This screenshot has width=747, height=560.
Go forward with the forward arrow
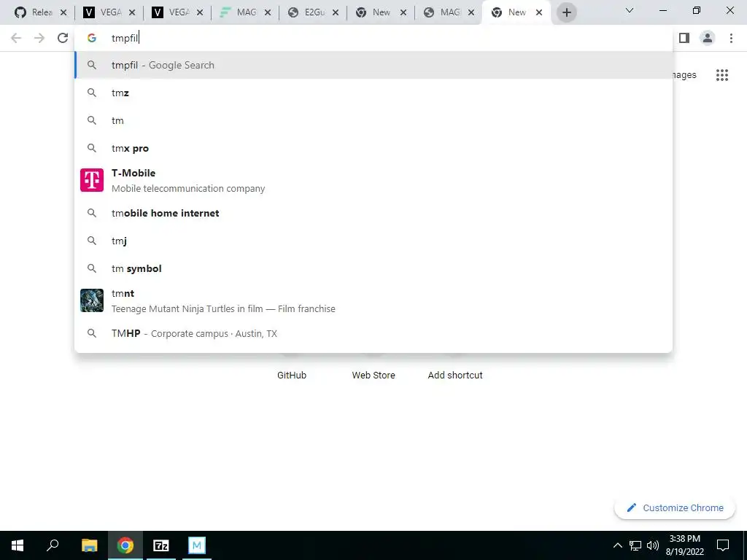(39, 38)
